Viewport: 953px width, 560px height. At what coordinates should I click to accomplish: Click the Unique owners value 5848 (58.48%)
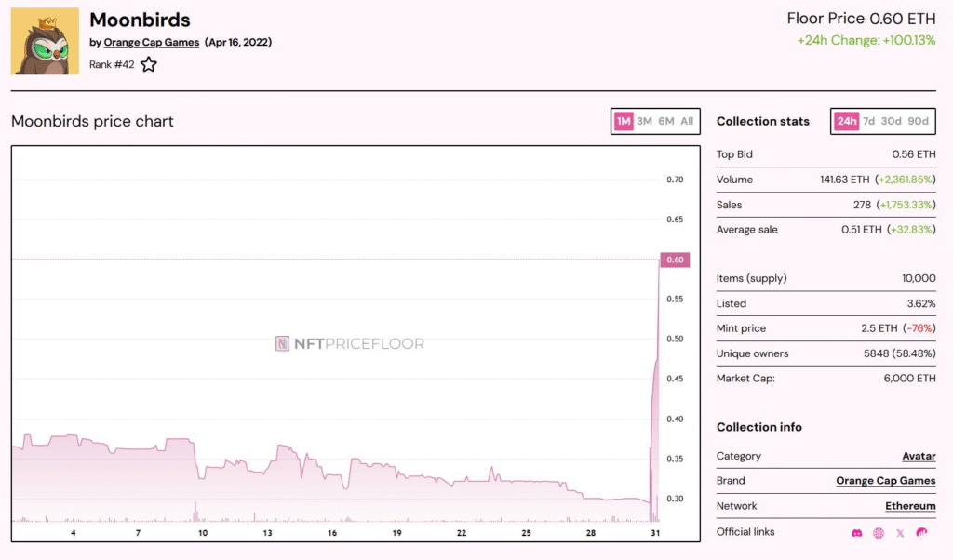point(900,354)
